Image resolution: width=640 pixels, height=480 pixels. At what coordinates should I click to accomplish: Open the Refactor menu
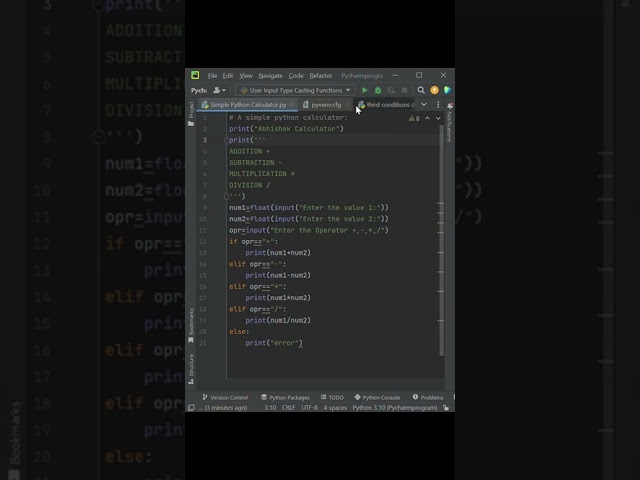click(321, 76)
